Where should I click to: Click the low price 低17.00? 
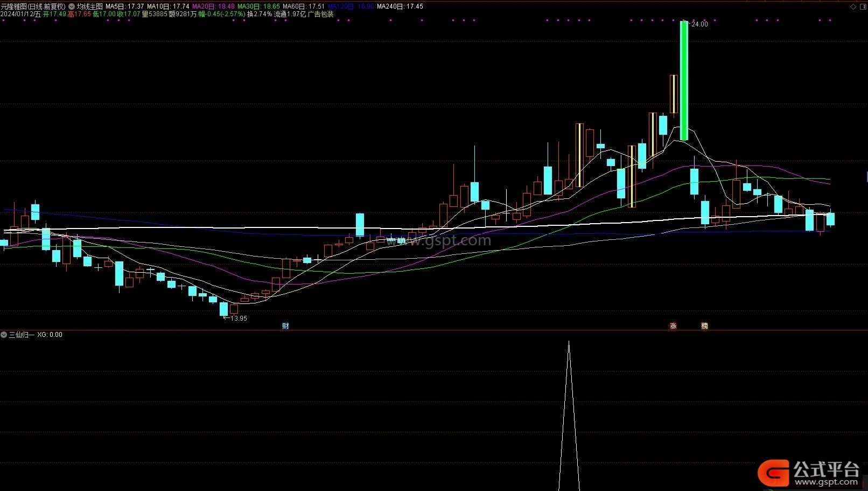[104, 15]
